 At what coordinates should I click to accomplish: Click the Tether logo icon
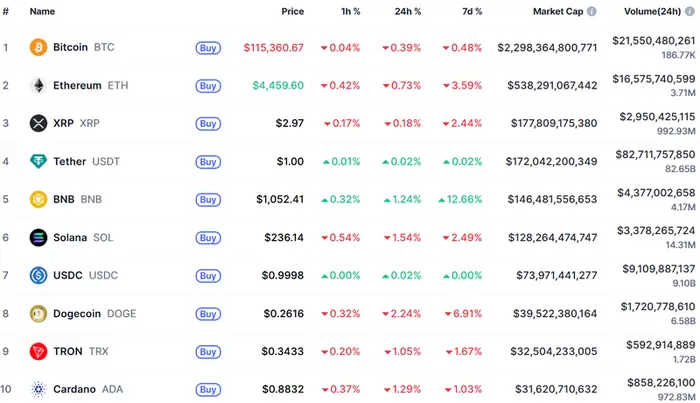point(38,161)
